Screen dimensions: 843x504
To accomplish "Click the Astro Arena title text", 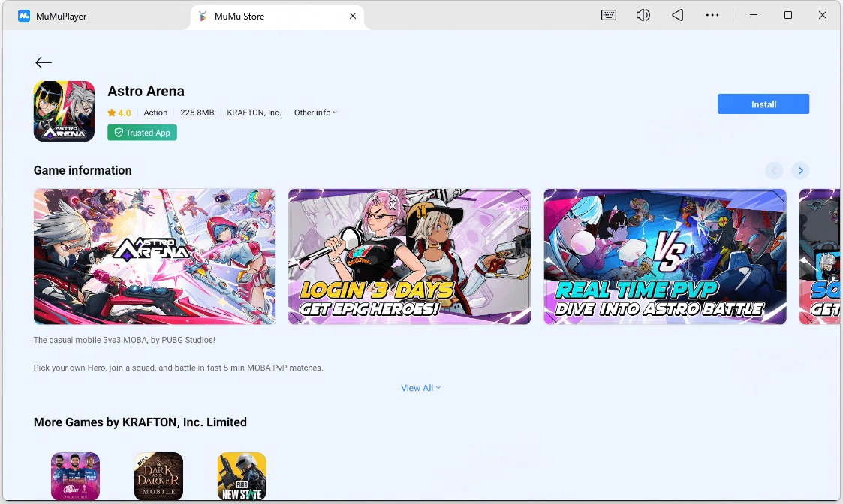I will tap(146, 91).
